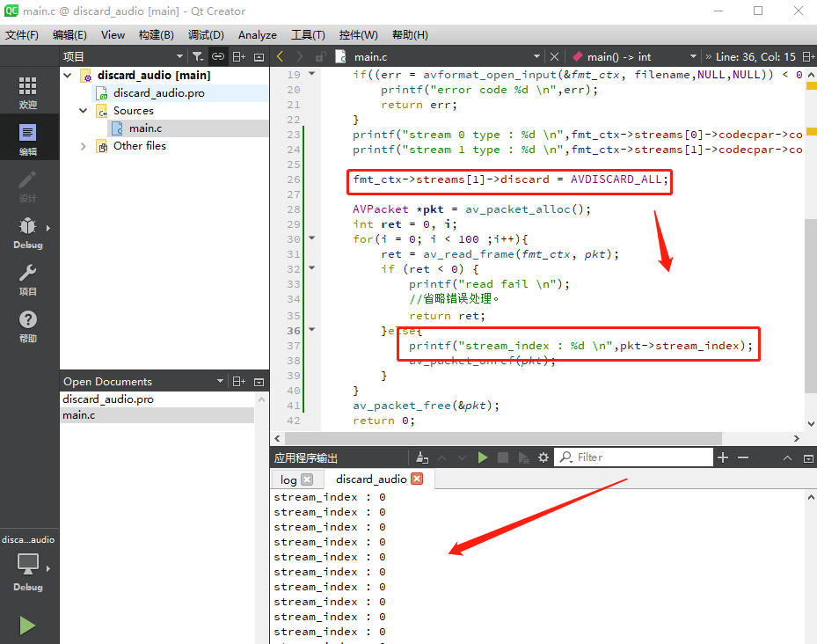The image size is (817, 644).
Task: Run the project with the green play button
Action: coord(28,626)
